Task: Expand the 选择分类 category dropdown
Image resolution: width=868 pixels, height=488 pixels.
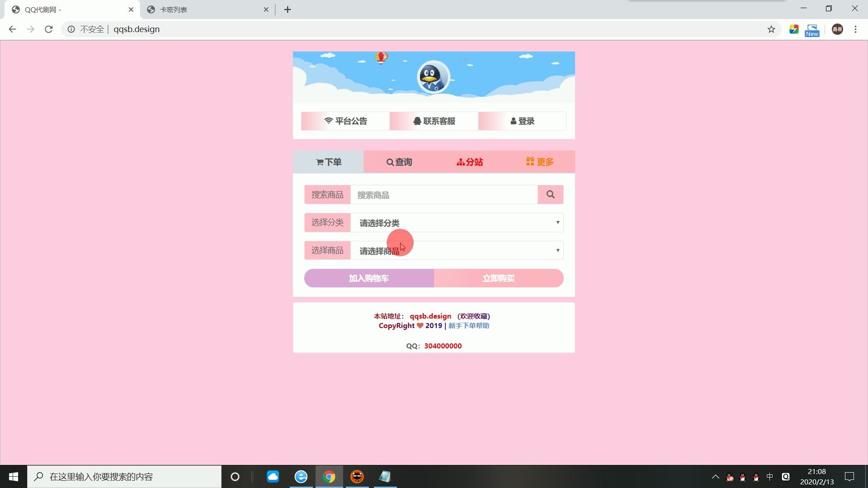Action: pos(459,223)
